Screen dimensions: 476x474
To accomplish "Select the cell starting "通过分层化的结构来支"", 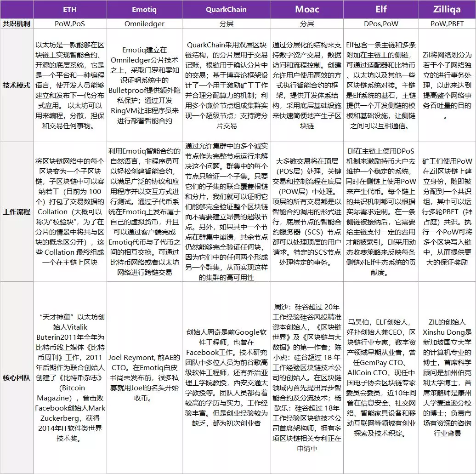I will 307,86.
